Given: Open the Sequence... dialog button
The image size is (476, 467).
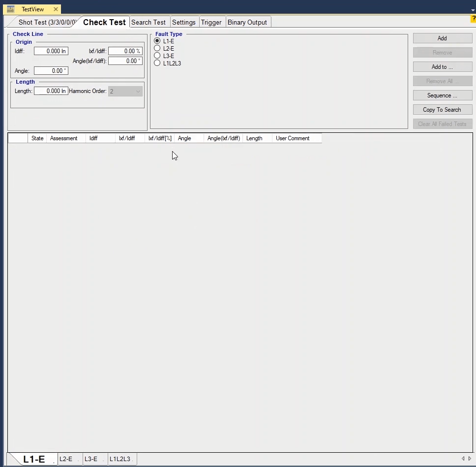Looking at the screenshot, I should (442, 95).
